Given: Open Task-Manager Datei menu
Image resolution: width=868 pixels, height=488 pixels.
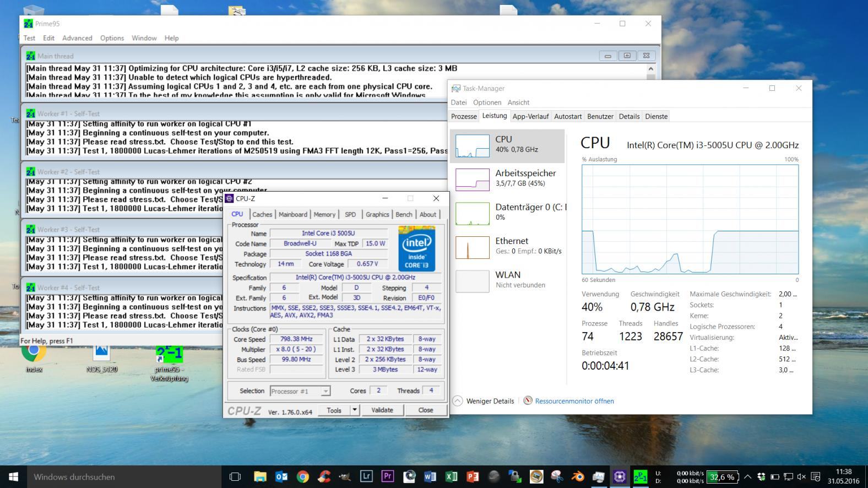Looking at the screenshot, I should pos(459,102).
